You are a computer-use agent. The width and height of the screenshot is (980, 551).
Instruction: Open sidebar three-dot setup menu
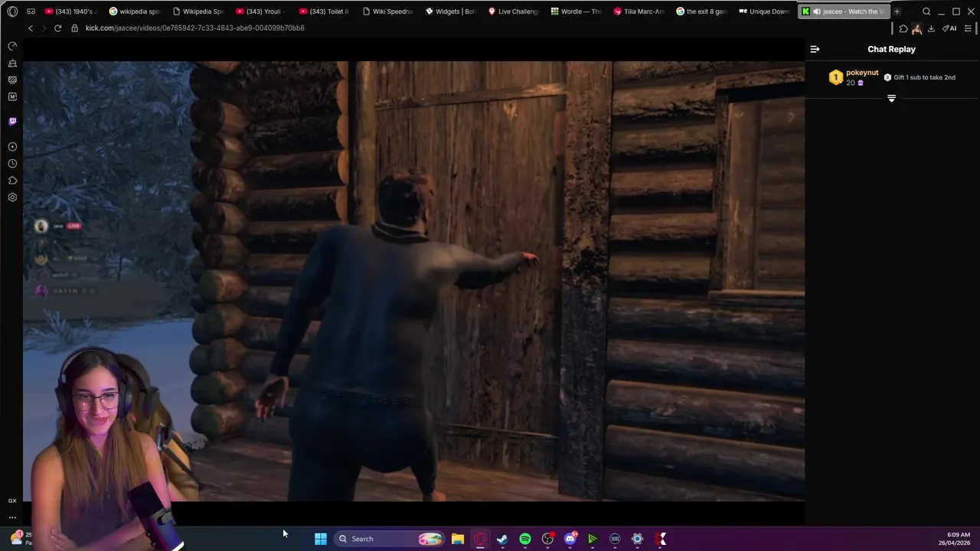pyautogui.click(x=12, y=517)
